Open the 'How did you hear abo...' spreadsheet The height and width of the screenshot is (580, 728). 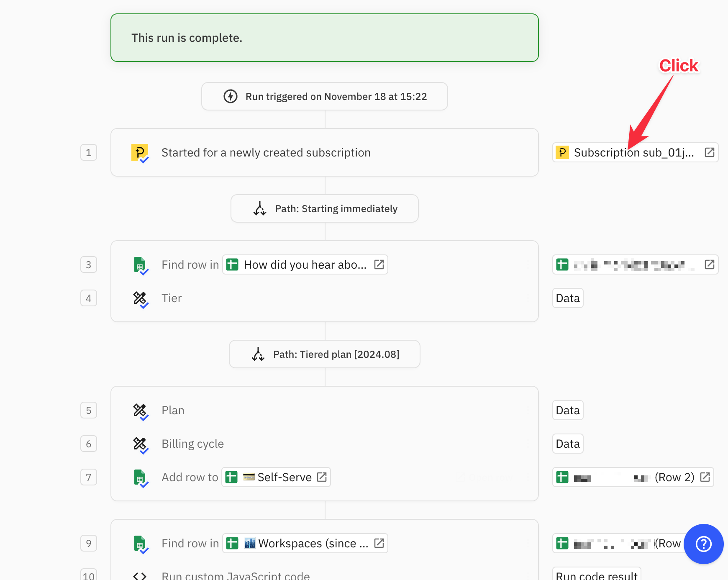click(379, 264)
